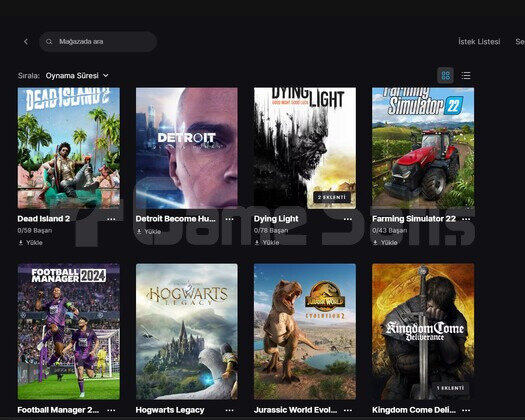Select the Kingdom Come Deli... title text
The width and height of the screenshot is (525, 420).
tap(414, 410)
